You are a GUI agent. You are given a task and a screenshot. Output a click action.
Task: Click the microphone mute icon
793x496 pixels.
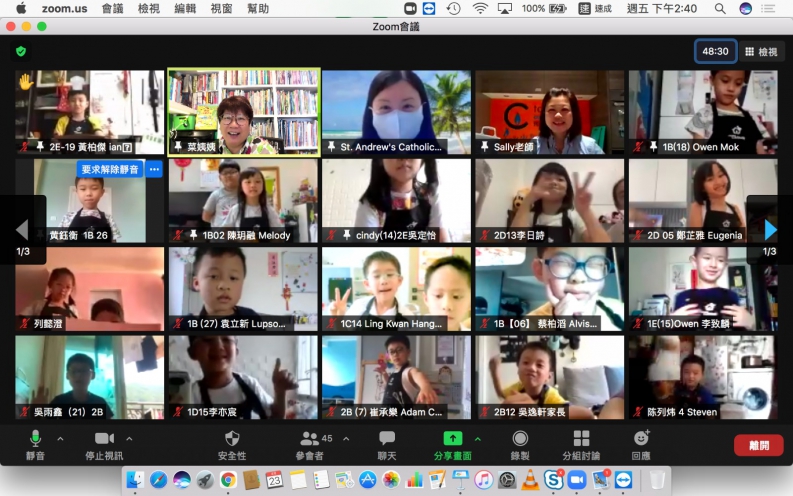coord(35,439)
